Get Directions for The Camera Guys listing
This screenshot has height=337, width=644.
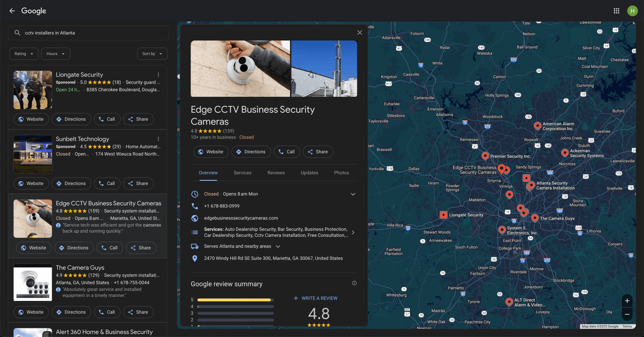[71, 312]
